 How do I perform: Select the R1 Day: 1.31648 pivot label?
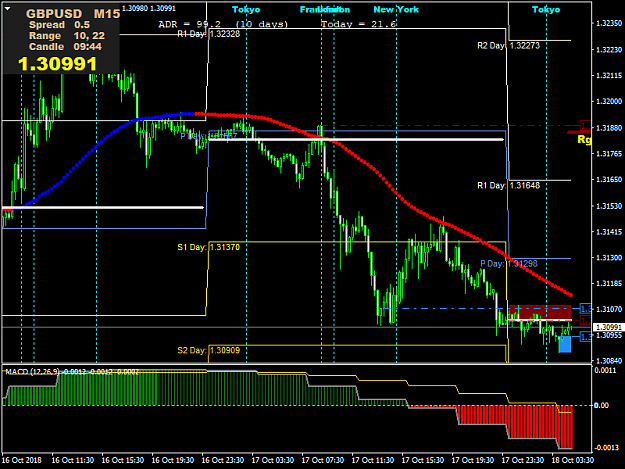pyautogui.click(x=509, y=185)
